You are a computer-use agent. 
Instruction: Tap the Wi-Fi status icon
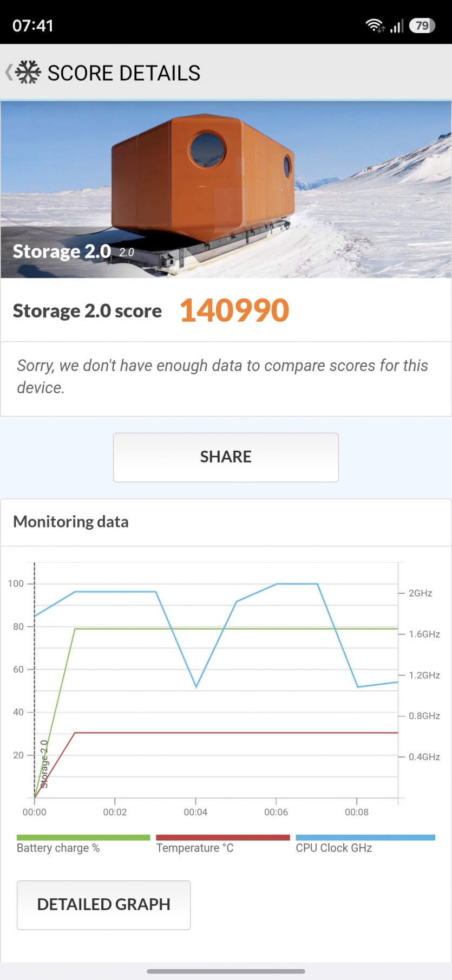pyautogui.click(x=375, y=25)
